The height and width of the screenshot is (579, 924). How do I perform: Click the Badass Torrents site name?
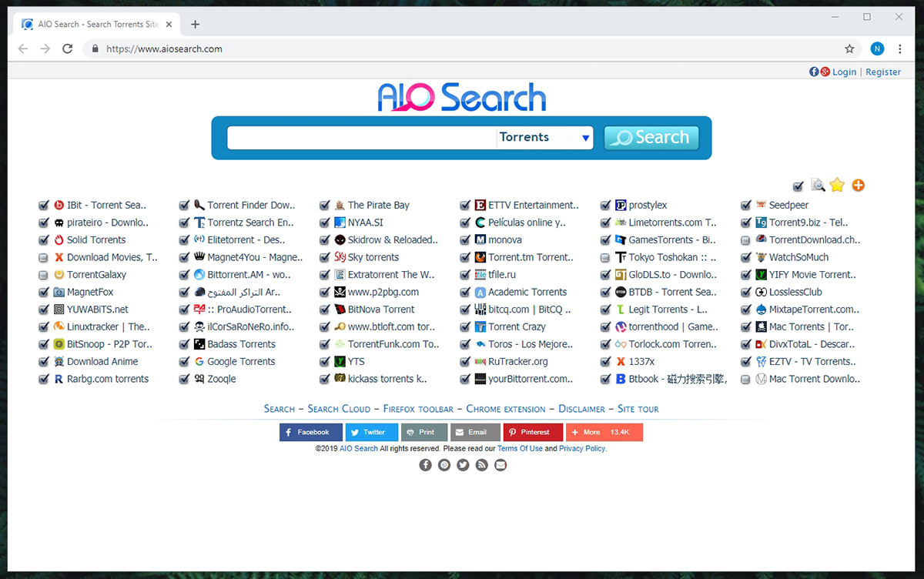241,344
